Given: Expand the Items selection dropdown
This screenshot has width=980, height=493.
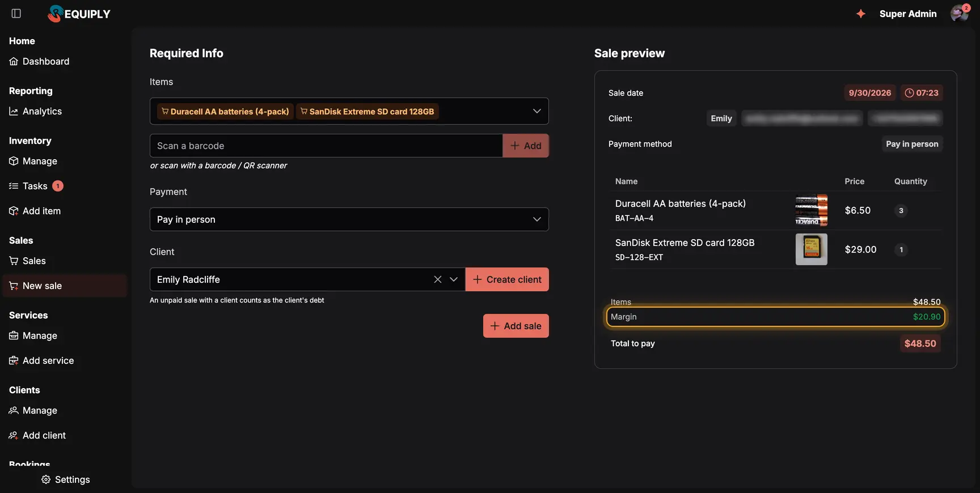Looking at the screenshot, I should [537, 111].
